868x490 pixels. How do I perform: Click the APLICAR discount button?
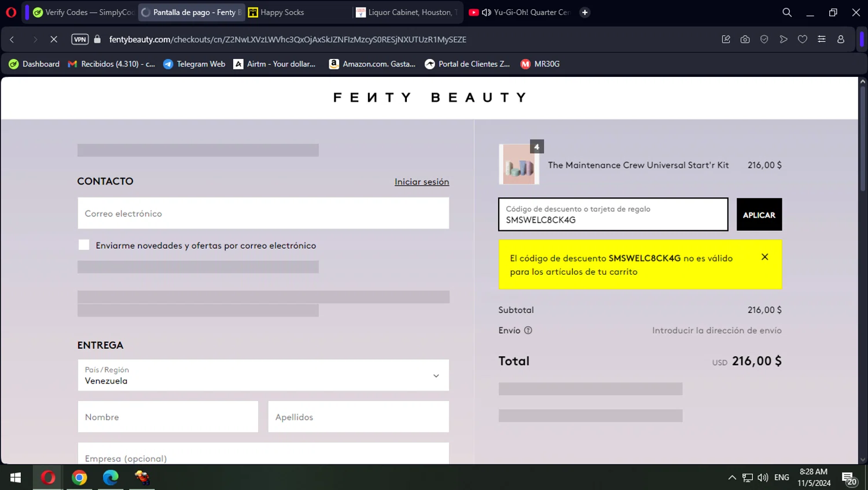[759, 215]
